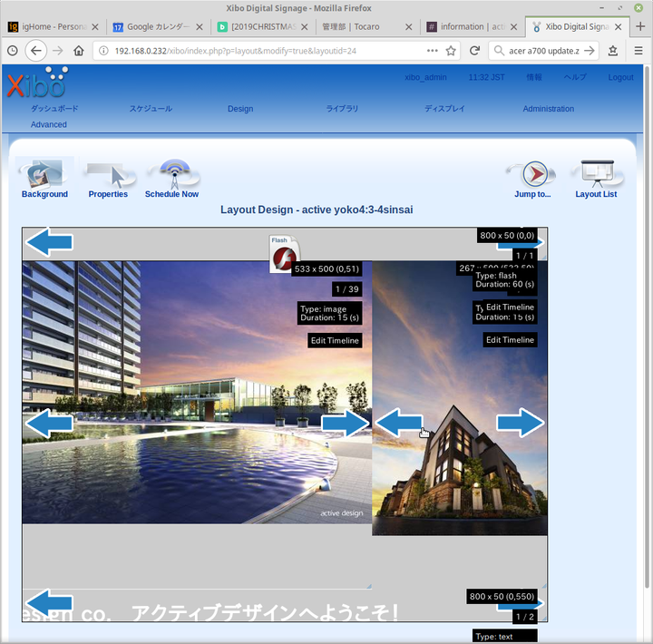Image resolution: width=653 pixels, height=644 pixels.
Task: Open the ライブラリ menu
Action: point(342,109)
